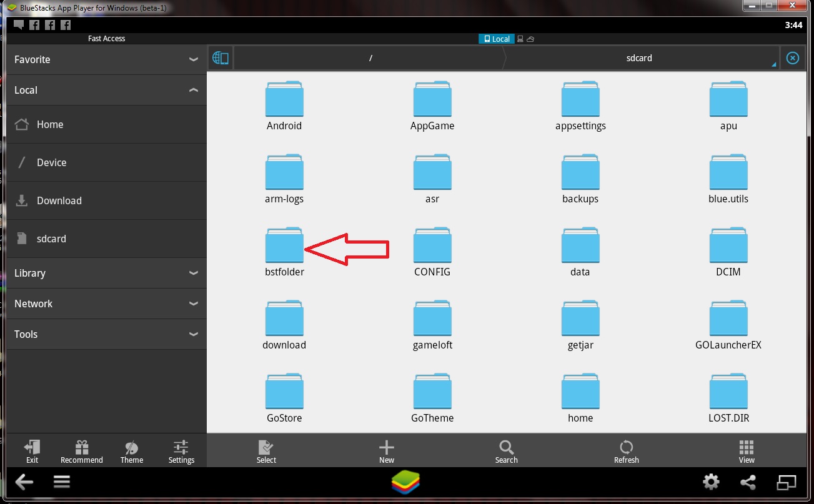Create a New item with plus
The image size is (814, 504).
387,452
